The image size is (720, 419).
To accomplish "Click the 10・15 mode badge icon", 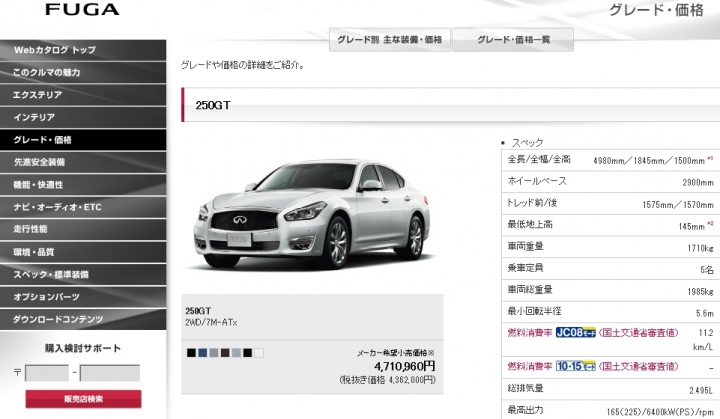I will 576,366.
